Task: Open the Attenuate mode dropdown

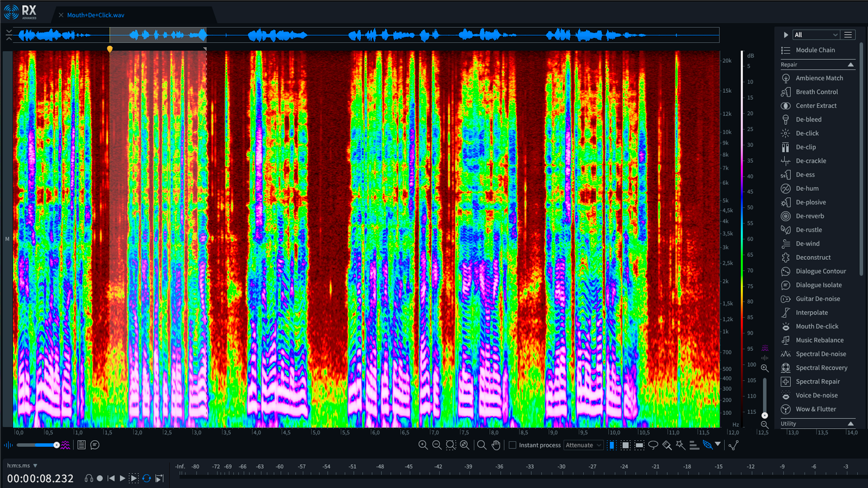Action: pyautogui.click(x=583, y=445)
